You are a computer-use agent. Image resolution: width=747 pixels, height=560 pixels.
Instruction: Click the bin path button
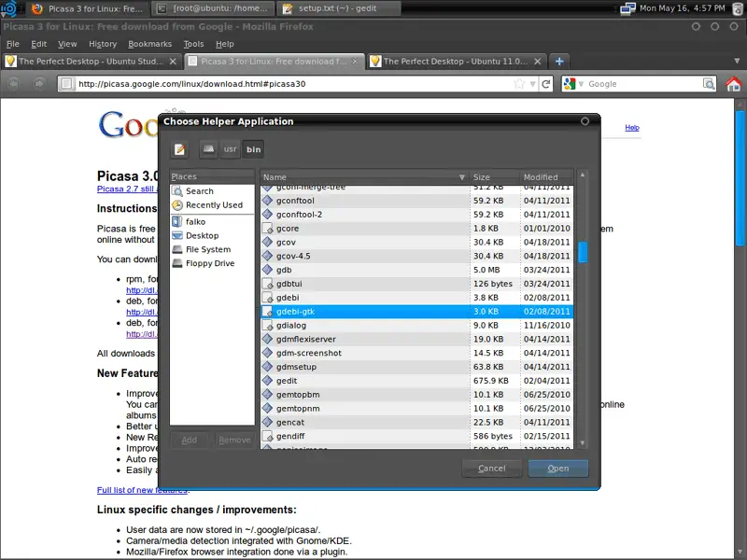(253, 149)
